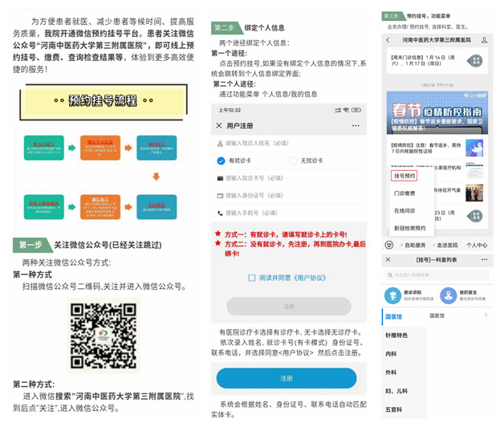The width and height of the screenshot is (504, 427).
Task: Select the 针推特色 category
Action: pyautogui.click(x=404, y=335)
